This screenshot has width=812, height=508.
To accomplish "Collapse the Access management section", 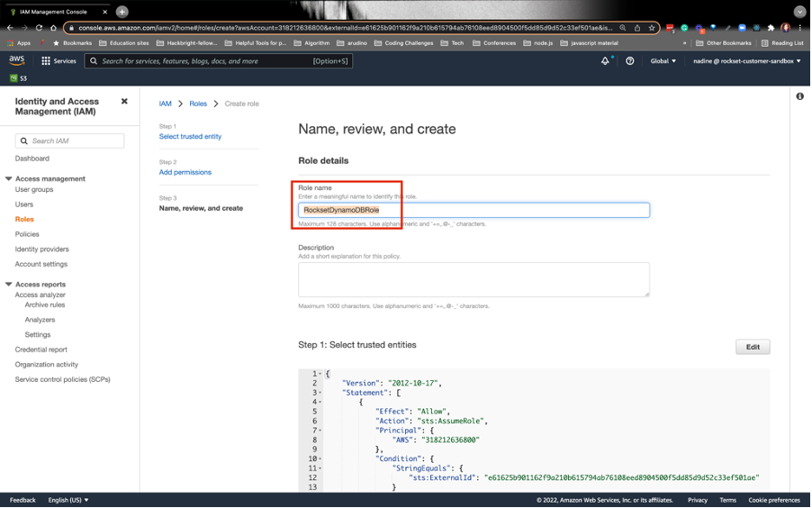I will click(x=9, y=178).
